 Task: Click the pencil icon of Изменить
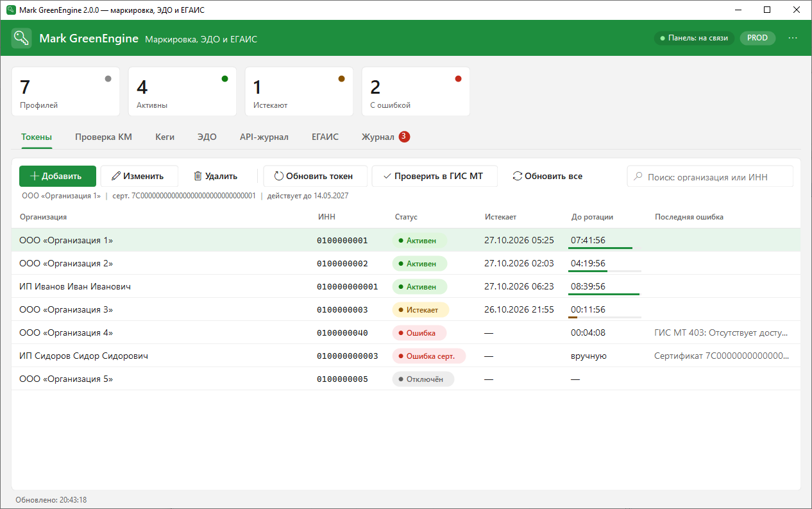point(116,176)
